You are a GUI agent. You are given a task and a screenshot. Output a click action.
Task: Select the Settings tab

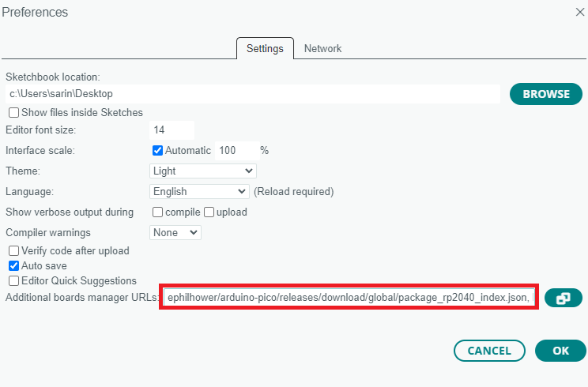265,48
